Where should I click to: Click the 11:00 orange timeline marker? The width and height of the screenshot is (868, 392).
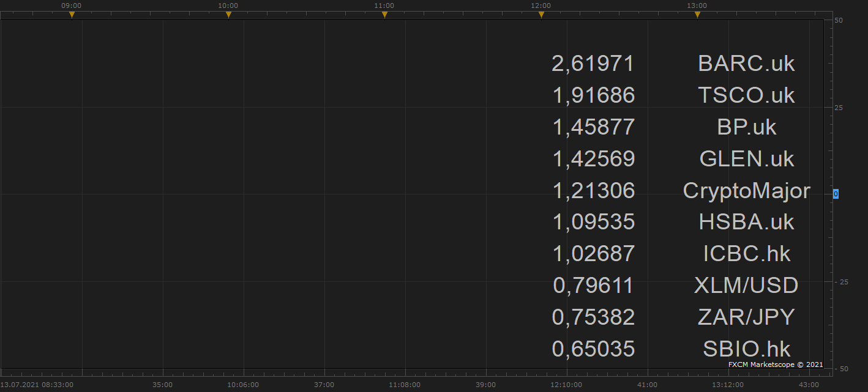[x=384, y=15]
